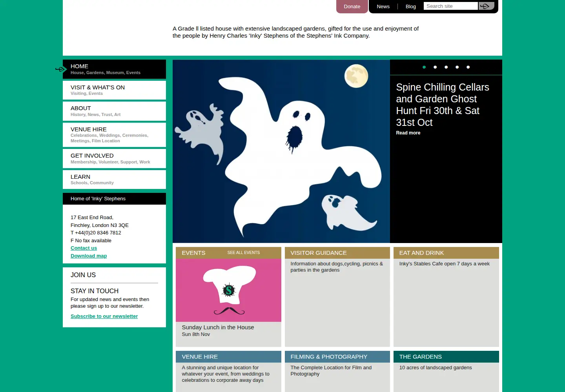Click the Download map link

(89, 256)
